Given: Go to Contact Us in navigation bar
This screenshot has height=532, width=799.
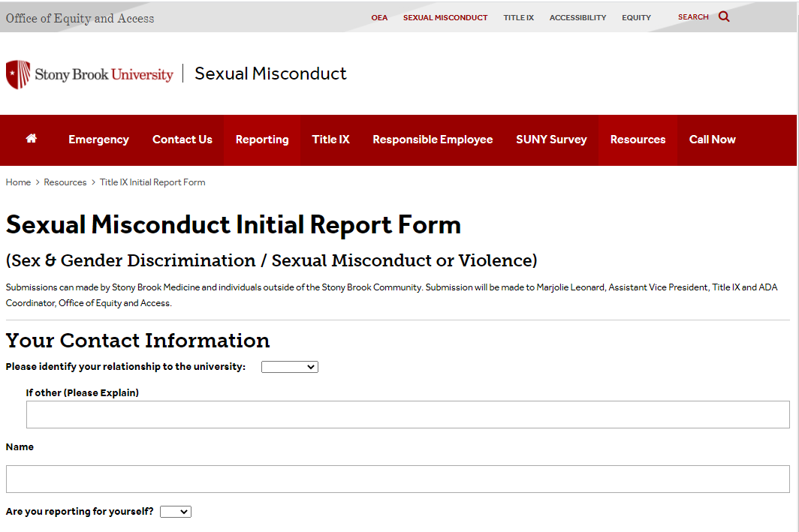Looking at the screenshot, I should (182, 140).
